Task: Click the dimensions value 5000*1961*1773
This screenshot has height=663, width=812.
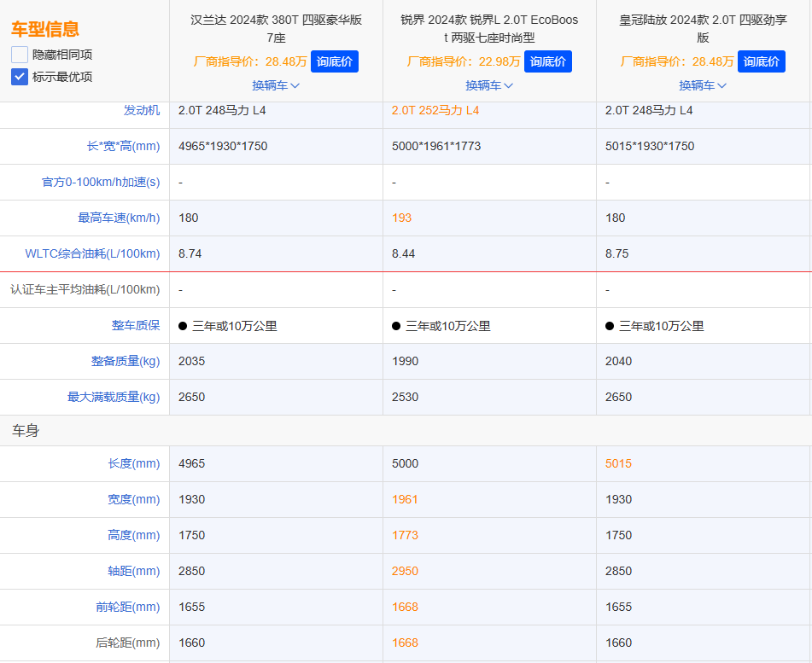Action: tap(436, 146)
